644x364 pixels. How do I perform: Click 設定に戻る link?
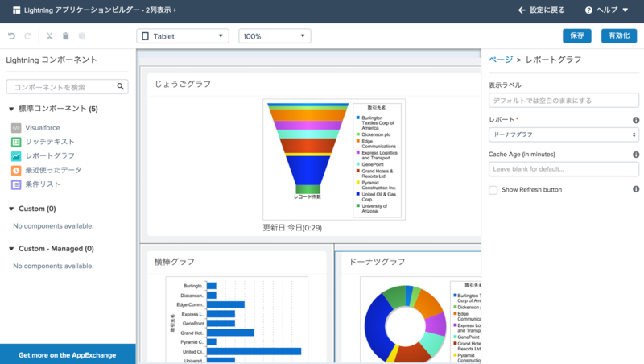click(x=547, y=10)
